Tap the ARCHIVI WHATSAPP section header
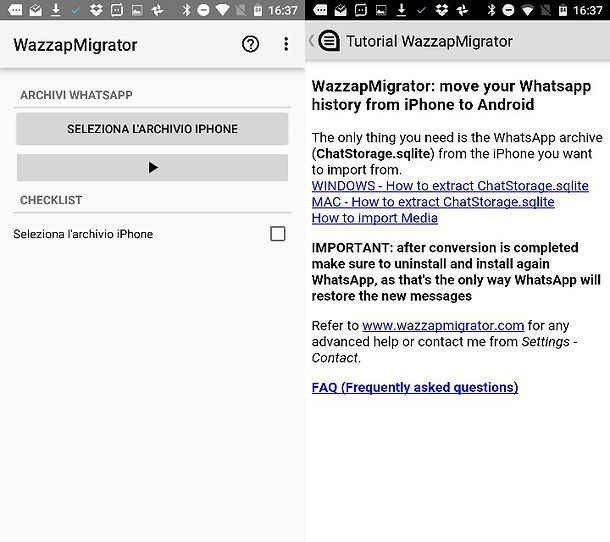This screenshot has height=542, width=610. coord(76,95)
